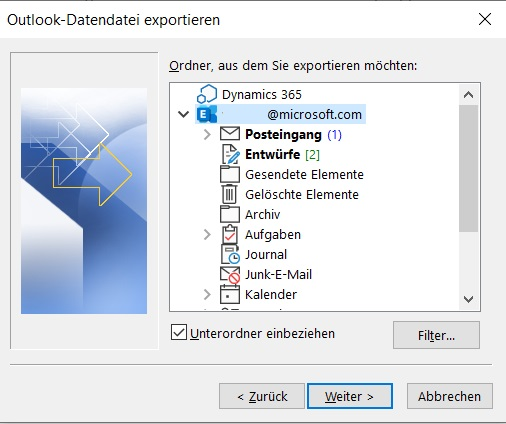Click the Junk-E-Mail blocked envelope icon
This screenshot has height=424, width=506.
click(230, 275)
